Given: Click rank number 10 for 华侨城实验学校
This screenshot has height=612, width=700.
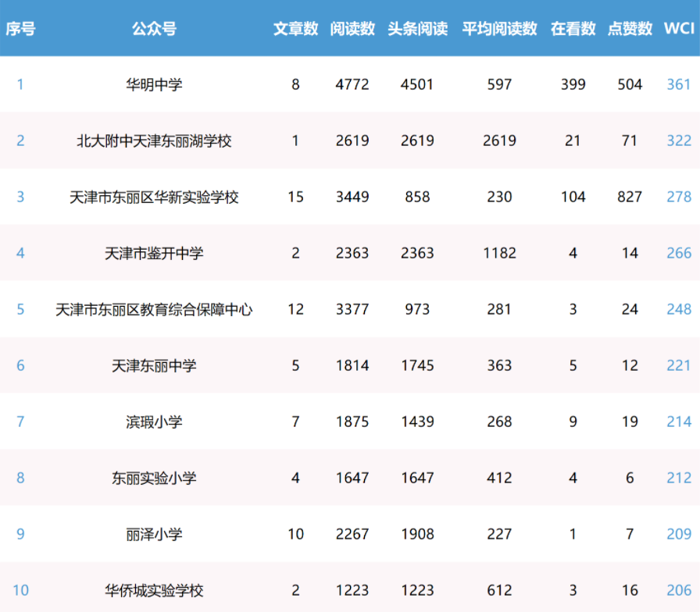Looking at the screenshot, I should (x=20, y=590).
